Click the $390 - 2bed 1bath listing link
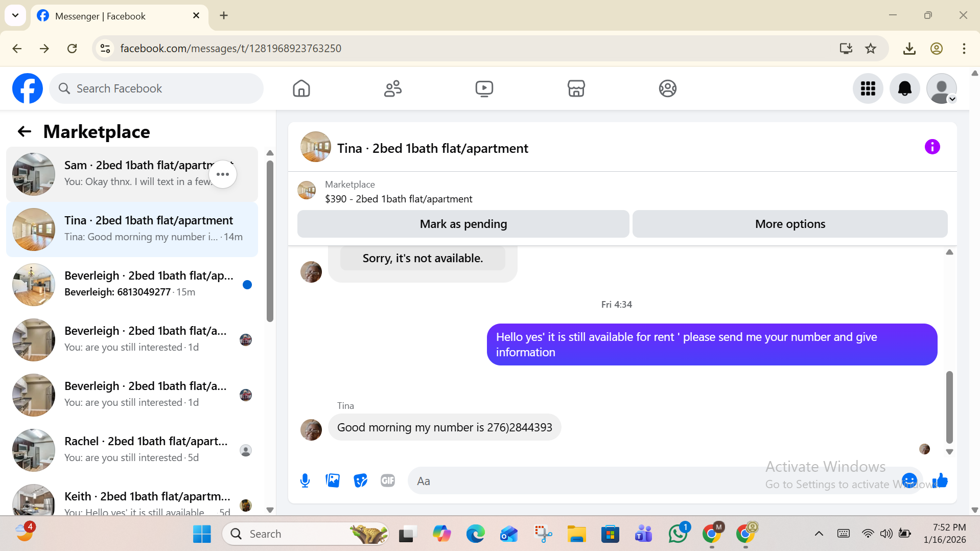Viewport: 980px width, 551px height. point(399,199)
